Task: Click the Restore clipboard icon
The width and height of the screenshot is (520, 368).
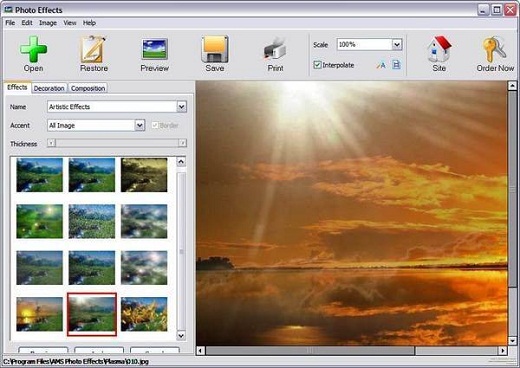Action: pyautogui.click(x=94, y=49)
